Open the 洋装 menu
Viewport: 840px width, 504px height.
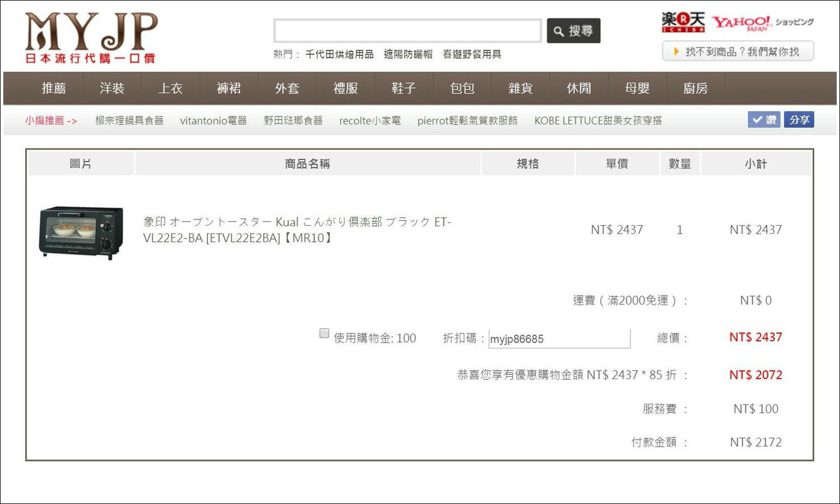[x=112, y=88]
